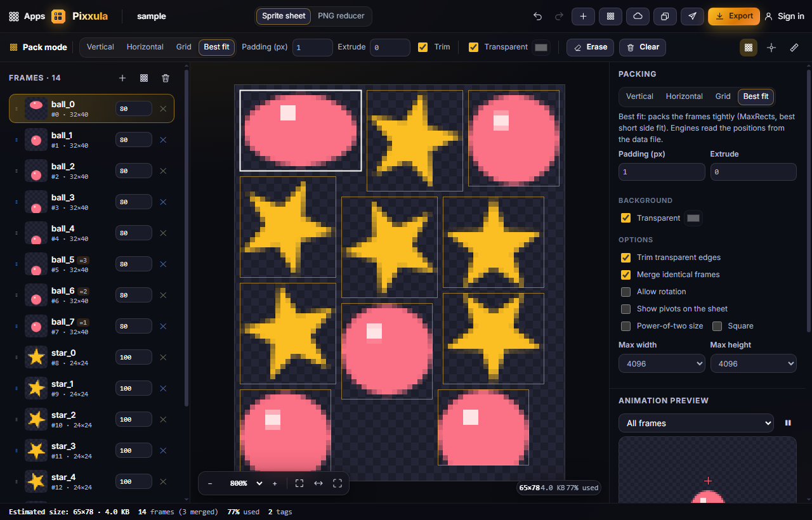The height and width of the screenshot is (520, 812).
Task: Open the Max height dropdown
Action: pyautogui.click(x=753, y=363)
